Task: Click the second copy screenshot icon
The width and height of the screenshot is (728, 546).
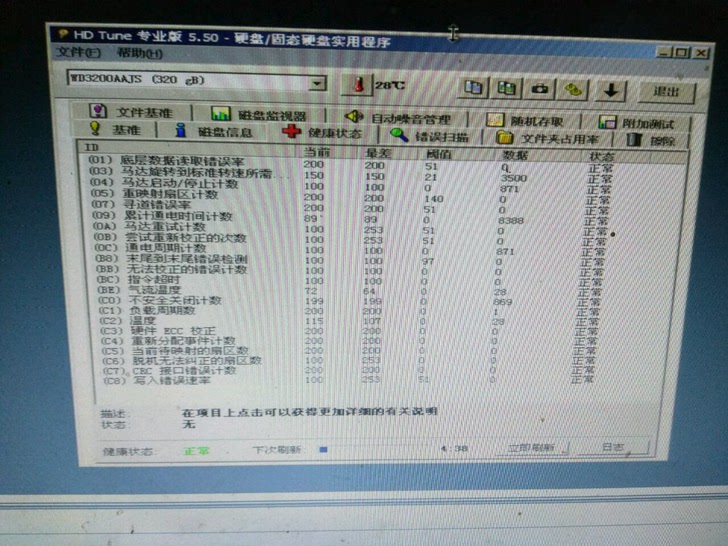Action: [507, 88]
